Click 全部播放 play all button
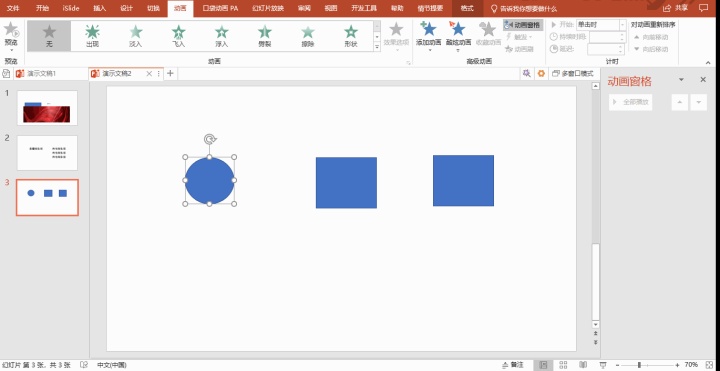 (630, 102)
